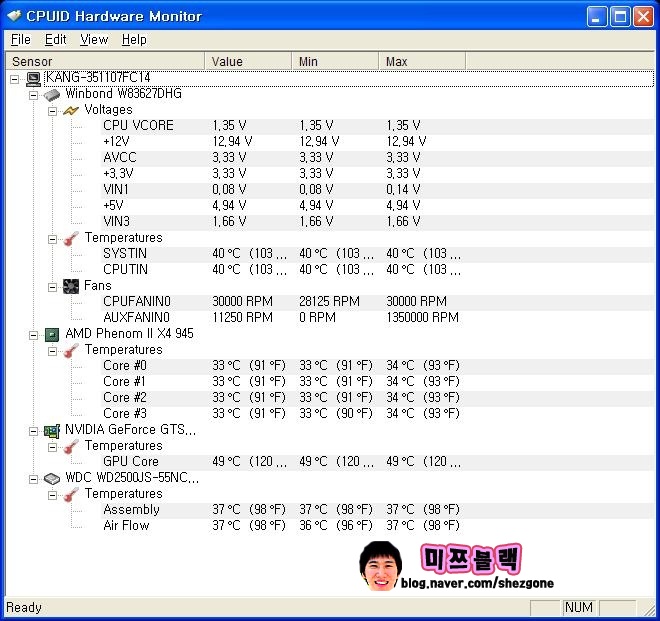Collapse the Voltages group
660x621 pixels.
tap(52, 111)
